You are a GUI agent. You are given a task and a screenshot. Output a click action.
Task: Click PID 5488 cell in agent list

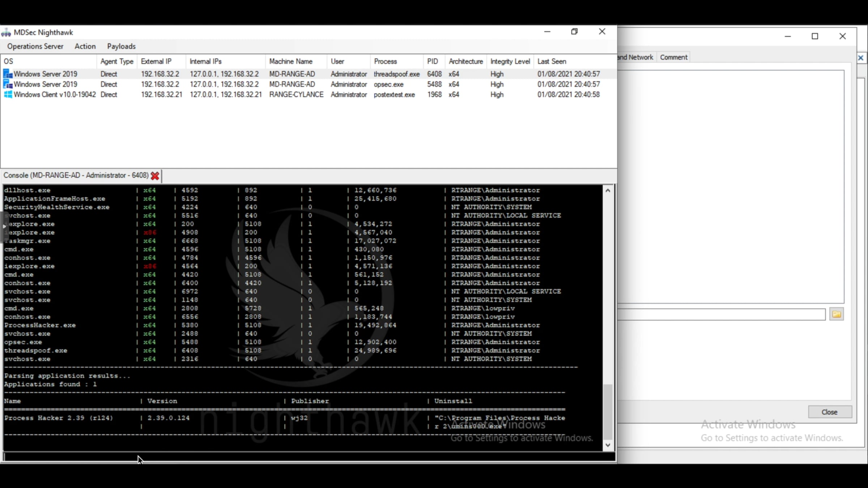click(434, 84)
